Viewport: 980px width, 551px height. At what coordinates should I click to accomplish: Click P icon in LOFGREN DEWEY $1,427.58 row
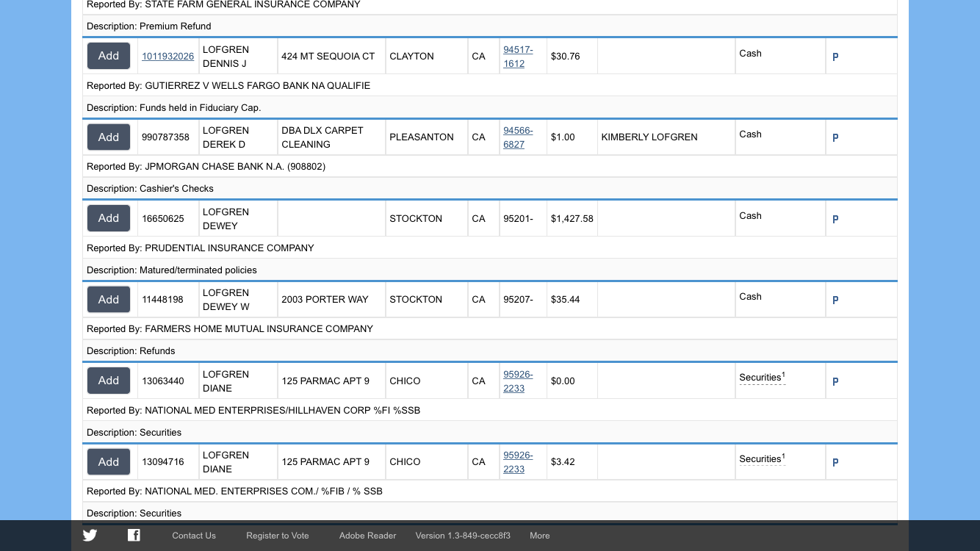(835, 219)
